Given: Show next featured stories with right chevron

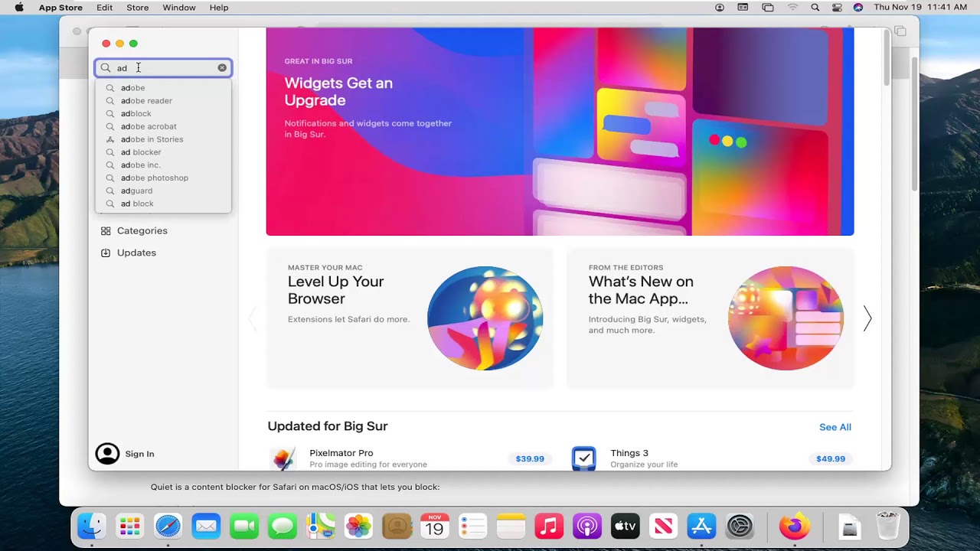Looking at the screenshot, I should coord(867,318).
